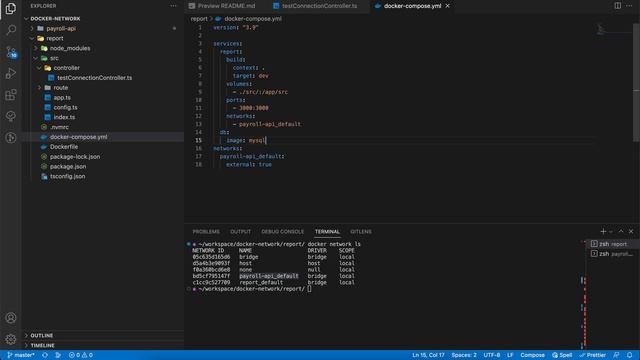Click the Prettier status bar item
Screen dimensions: 640x360
[592, 355]
